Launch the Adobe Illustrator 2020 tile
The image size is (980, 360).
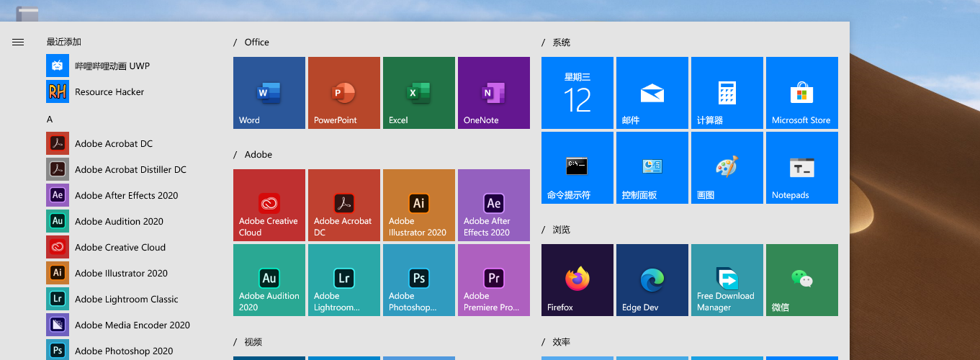coord(419,205)
